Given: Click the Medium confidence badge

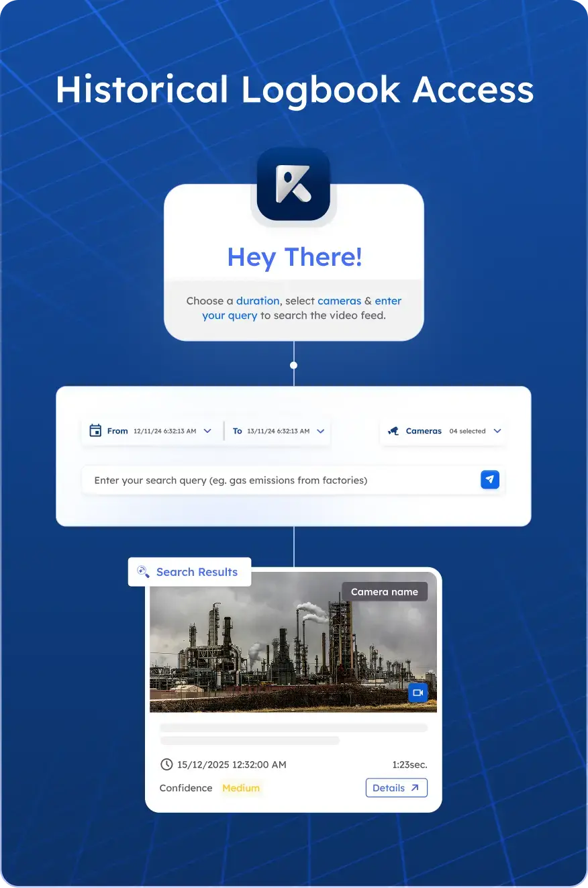Looking at the screenshot, I should point(241,788).
